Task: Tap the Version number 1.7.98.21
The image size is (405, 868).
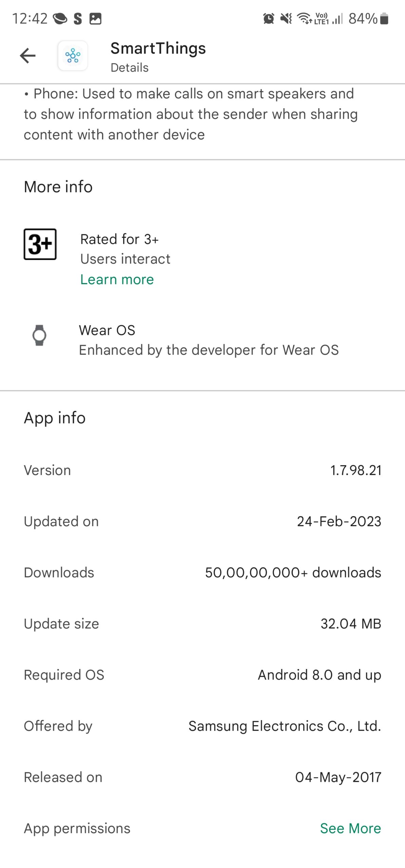Action: [x=356, y=470]
